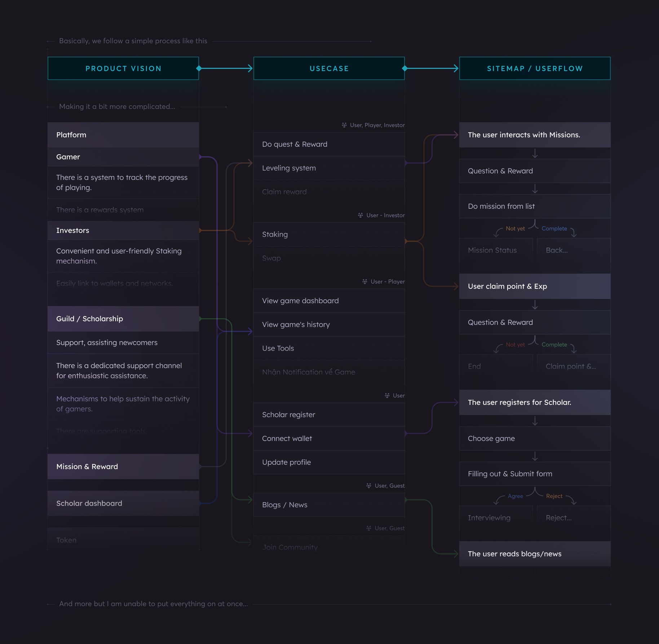This screenshot has width=659, height=644.
Task: Select the PRODUCT VISION column header
Action: tap(123, 68)
